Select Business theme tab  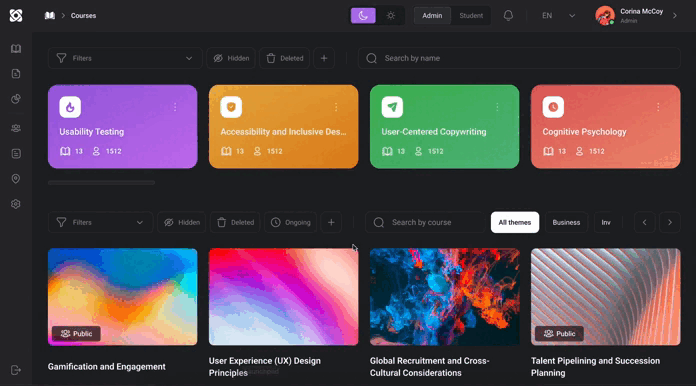coord(566,222)
